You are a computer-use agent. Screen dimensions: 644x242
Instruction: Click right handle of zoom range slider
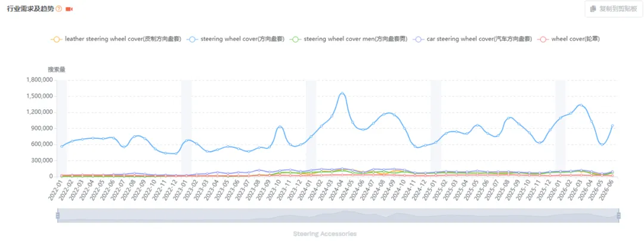[x=618, y=215]
